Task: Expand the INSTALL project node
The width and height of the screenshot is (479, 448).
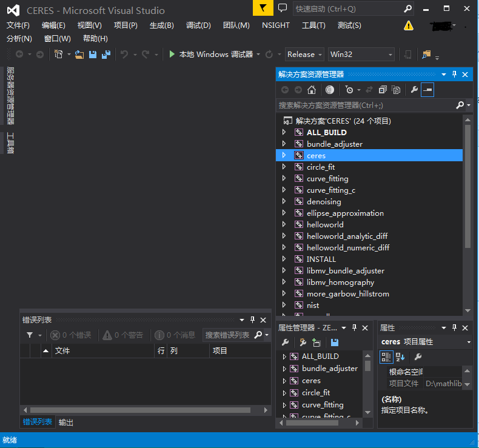Action: coord(284,259)
